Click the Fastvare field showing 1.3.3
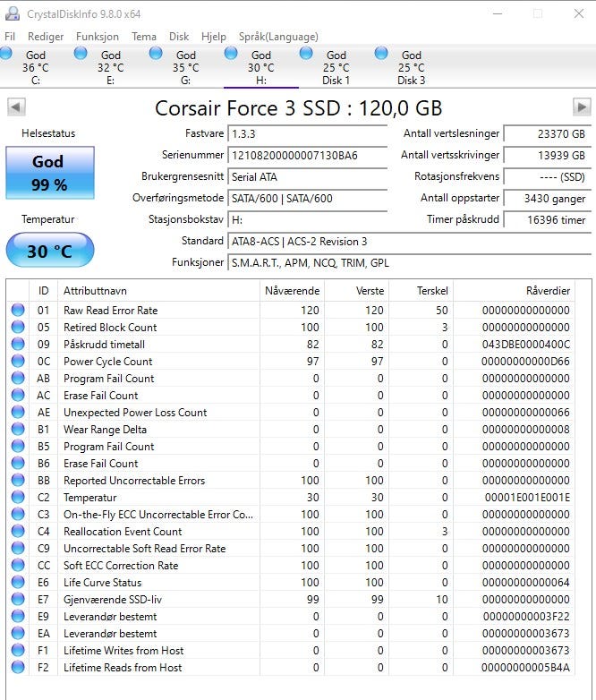Screen dimensions: 596x700 coord(307,134)
